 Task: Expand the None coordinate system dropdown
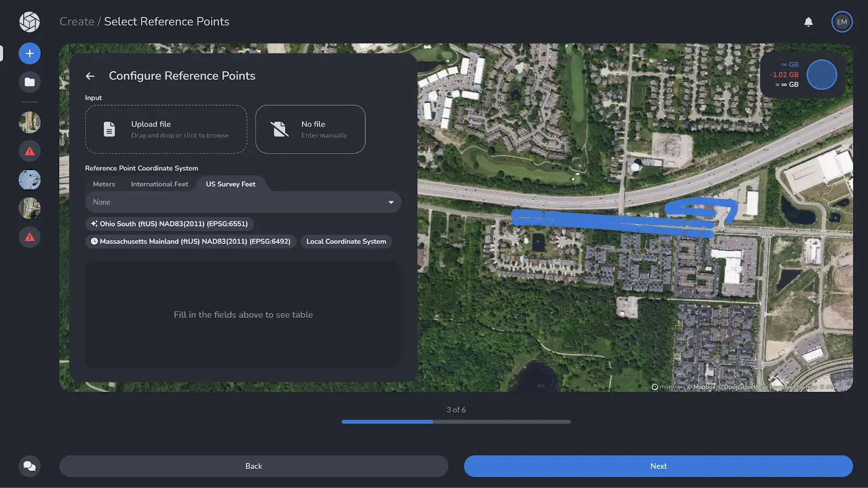pos(242,202)
